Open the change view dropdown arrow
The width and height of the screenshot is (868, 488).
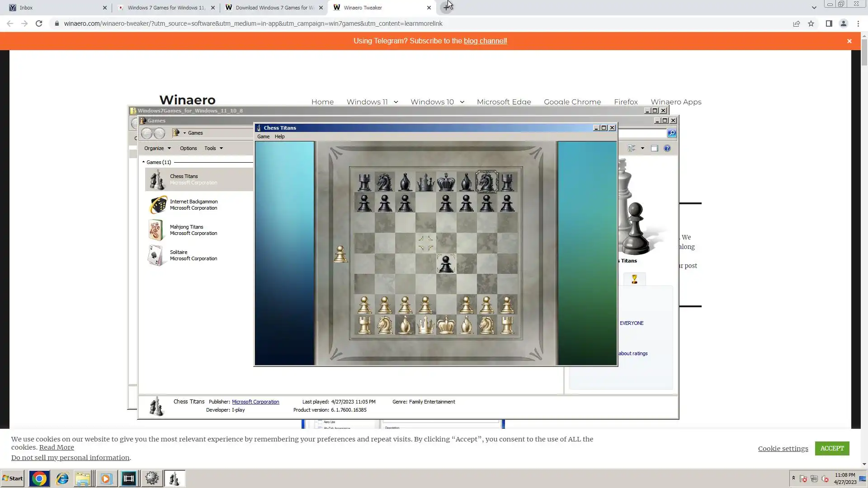[642, 148]
